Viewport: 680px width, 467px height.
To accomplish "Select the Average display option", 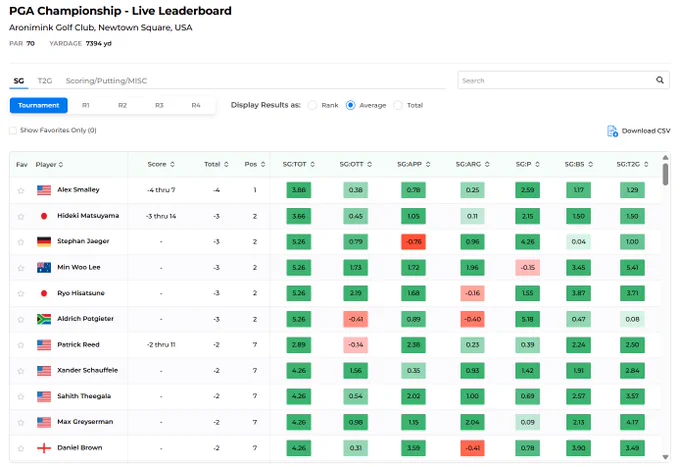I will 350,105.
